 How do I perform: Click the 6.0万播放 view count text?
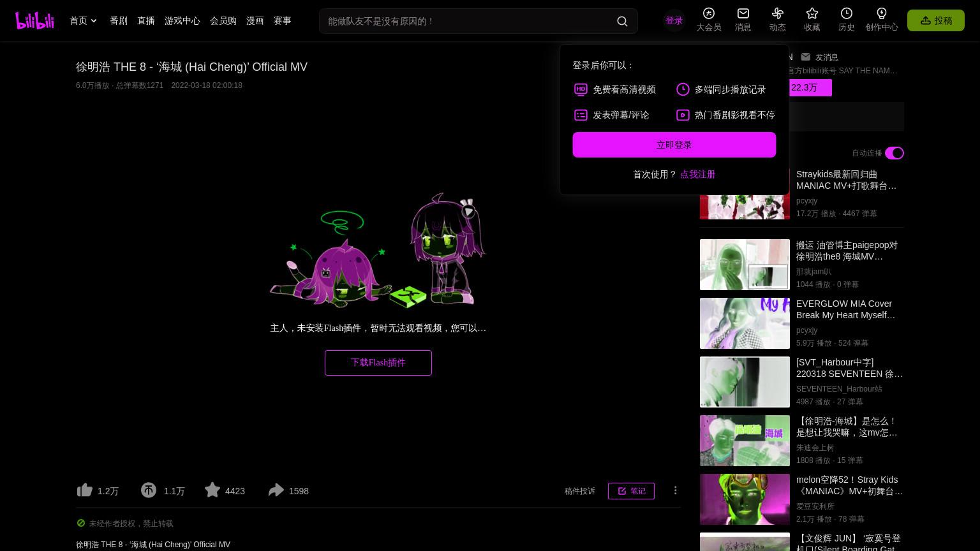tap(93, 85)
